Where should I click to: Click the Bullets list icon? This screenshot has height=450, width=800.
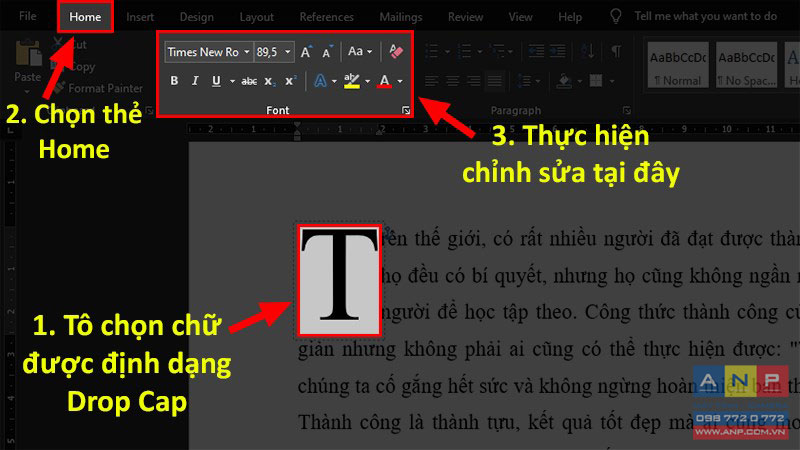tap(432, 51)
